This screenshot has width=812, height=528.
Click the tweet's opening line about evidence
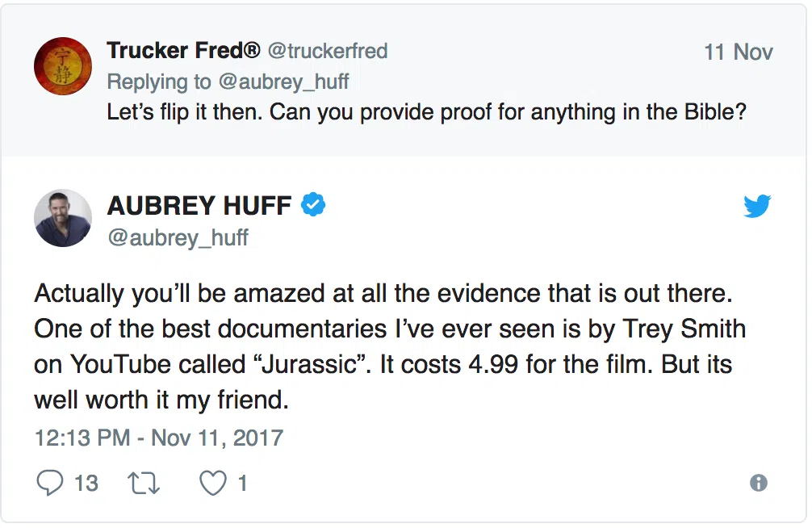382,294
